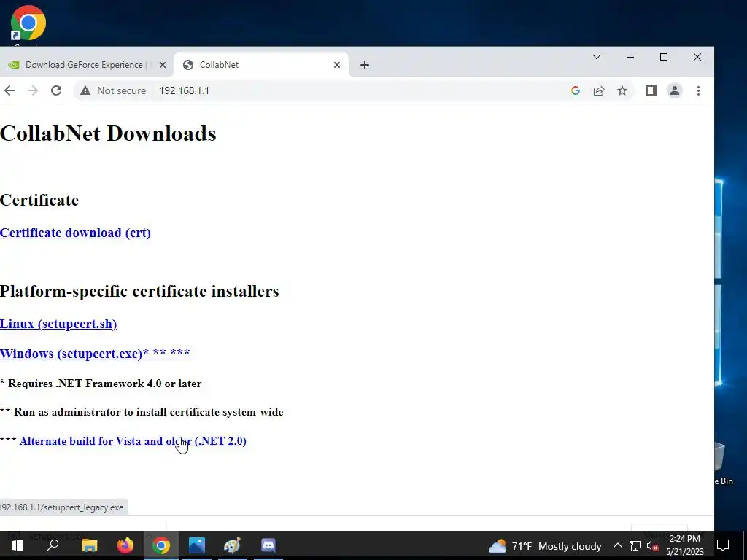The width and height of the screenshot is (747, 560).
Task: Open the notification center icon
Action: point(723,545)
